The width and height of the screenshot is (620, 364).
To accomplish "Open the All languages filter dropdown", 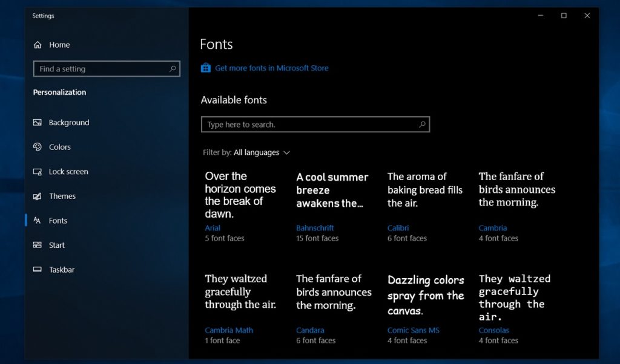I will (257, 152).
